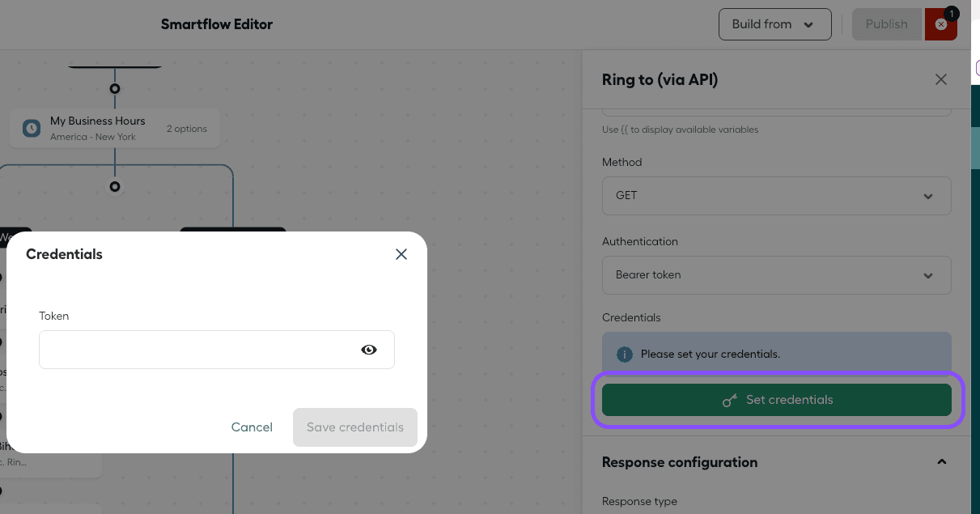Open the Method dropdown showing GET

[776, 196]
